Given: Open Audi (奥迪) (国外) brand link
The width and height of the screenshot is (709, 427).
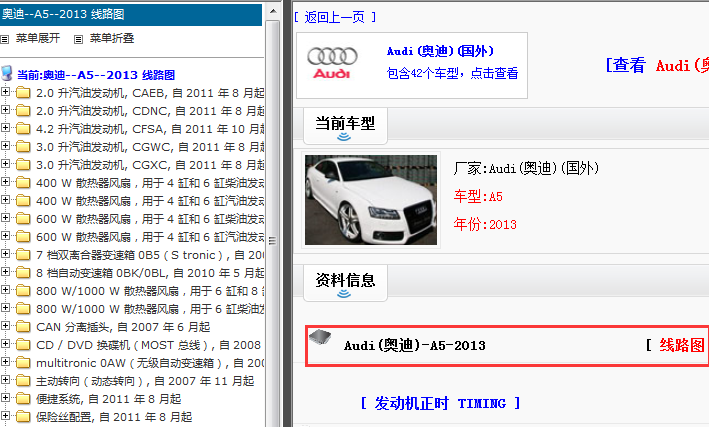Looking at the screenshot, I should coord(440,51).
